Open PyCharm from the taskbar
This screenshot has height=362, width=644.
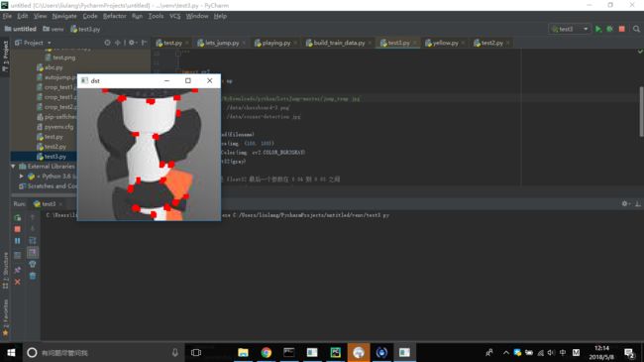[336, 352]
